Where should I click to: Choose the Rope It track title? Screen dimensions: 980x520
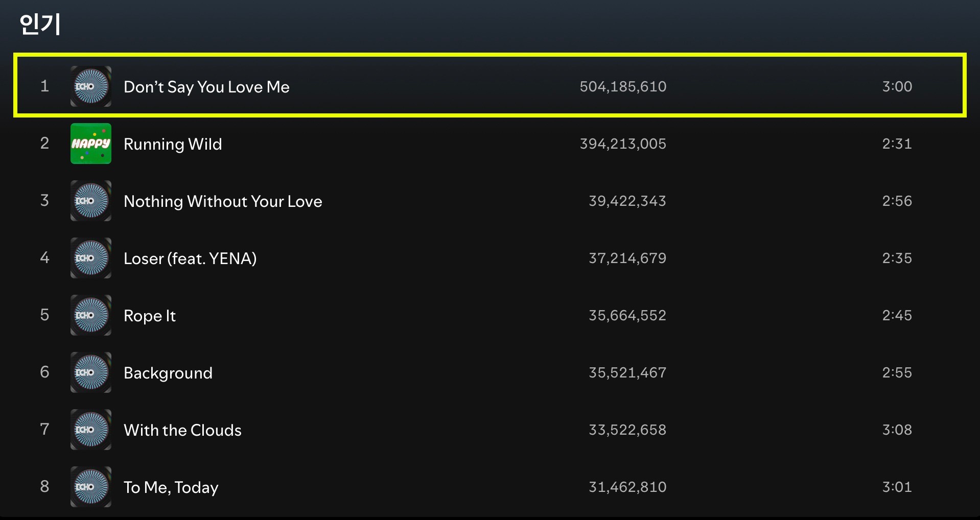click(150, 316)
